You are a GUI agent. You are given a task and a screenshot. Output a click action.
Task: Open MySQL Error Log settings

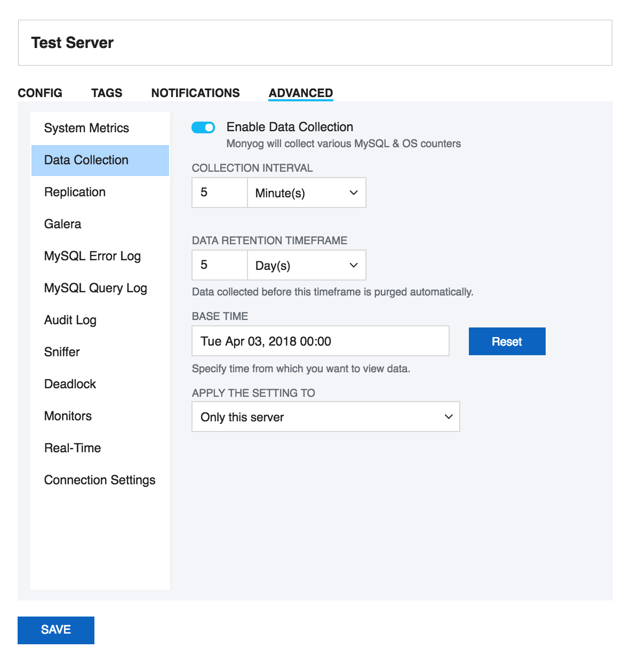[92, 256]
